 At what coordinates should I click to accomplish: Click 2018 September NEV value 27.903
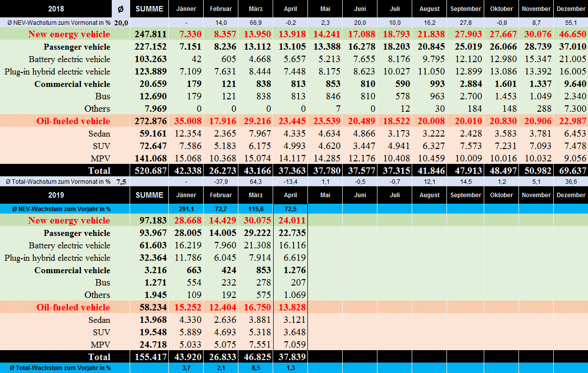pyautogui.click(x=468, y=34)
